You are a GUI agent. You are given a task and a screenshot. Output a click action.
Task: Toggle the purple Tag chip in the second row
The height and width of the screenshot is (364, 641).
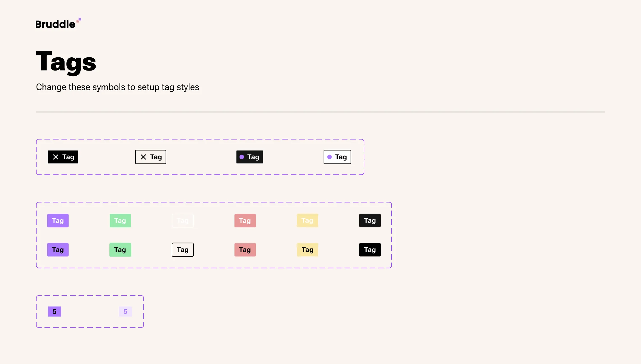pos(58,249)
